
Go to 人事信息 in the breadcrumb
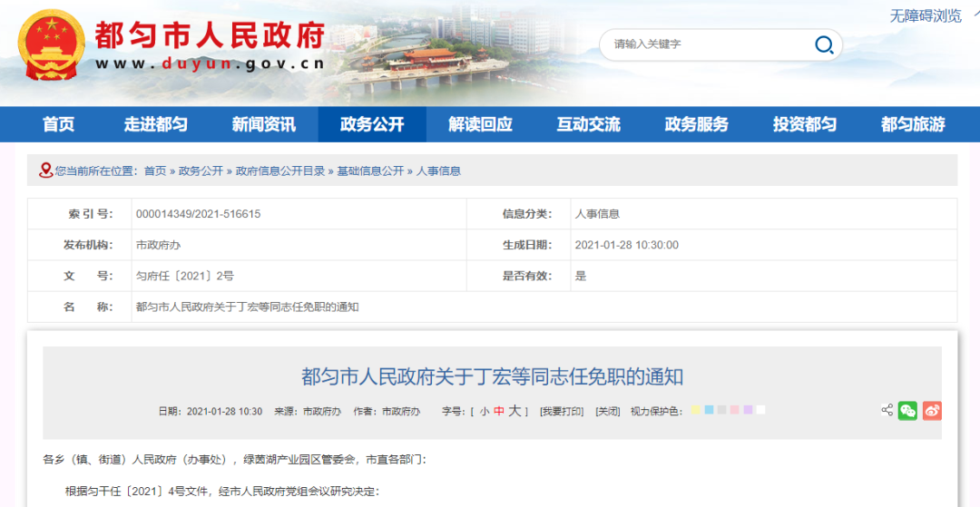pos(439,171)
